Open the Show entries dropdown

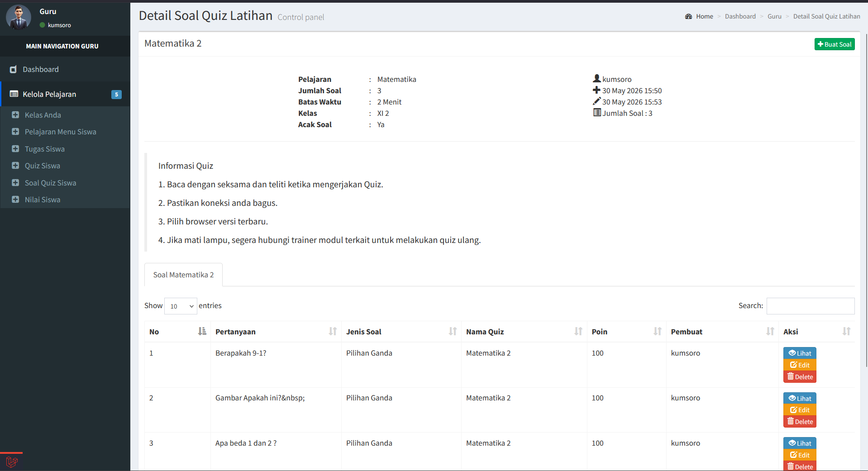181,306
